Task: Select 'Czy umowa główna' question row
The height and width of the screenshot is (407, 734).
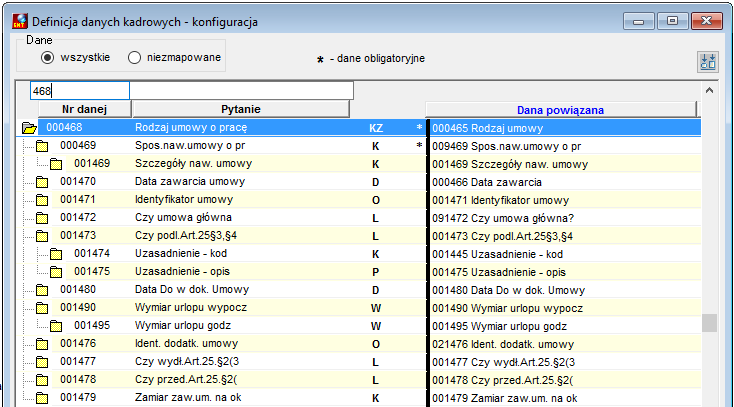Action: tap(183, 217)
